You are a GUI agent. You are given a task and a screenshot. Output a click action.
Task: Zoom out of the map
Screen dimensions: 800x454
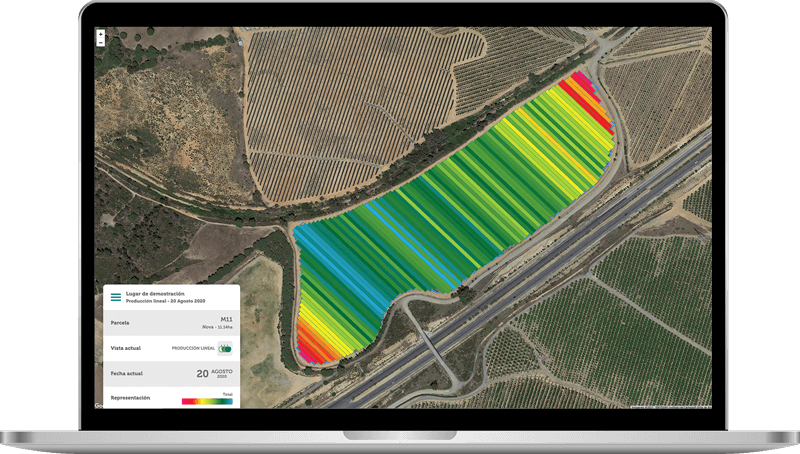tap(100, 44)
